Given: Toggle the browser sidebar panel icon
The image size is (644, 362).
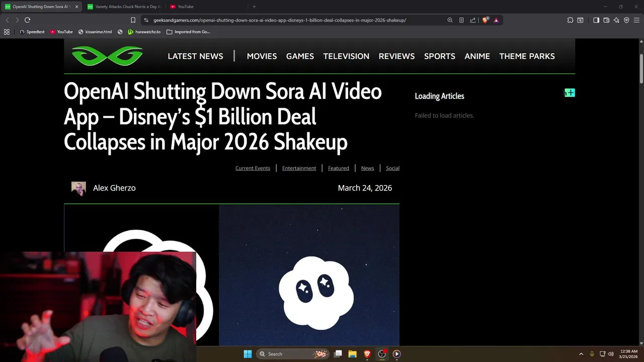Looking at the screenshot, I should [596, 20].
